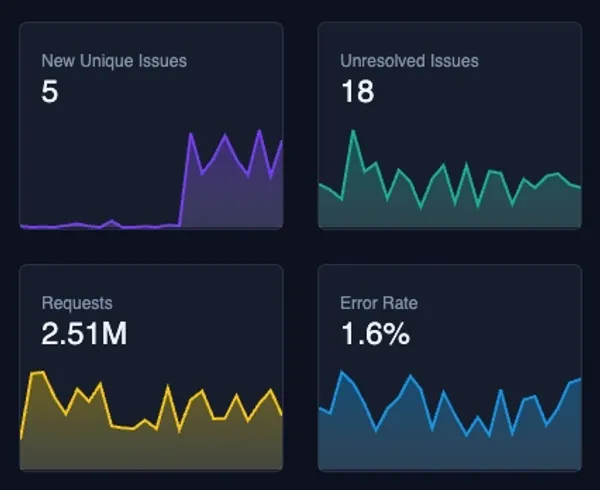Click the first peak of the yellow chart
600x490 pixels.
pos(40,372)
